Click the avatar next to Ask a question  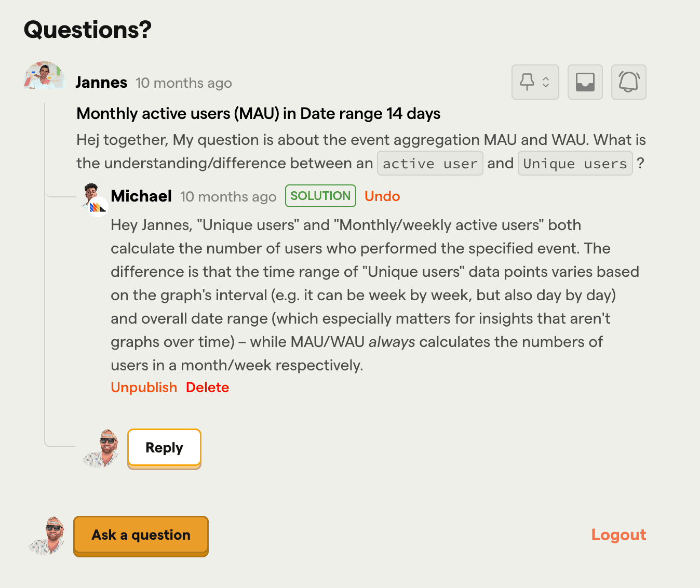click(x=47, y=536)
